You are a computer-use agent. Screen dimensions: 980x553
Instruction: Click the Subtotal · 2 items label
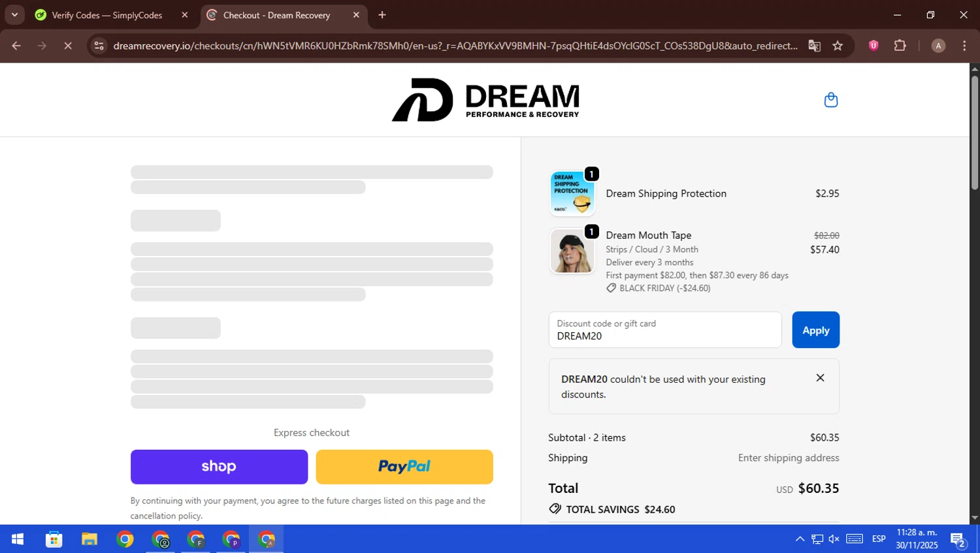tap(587, 437)
